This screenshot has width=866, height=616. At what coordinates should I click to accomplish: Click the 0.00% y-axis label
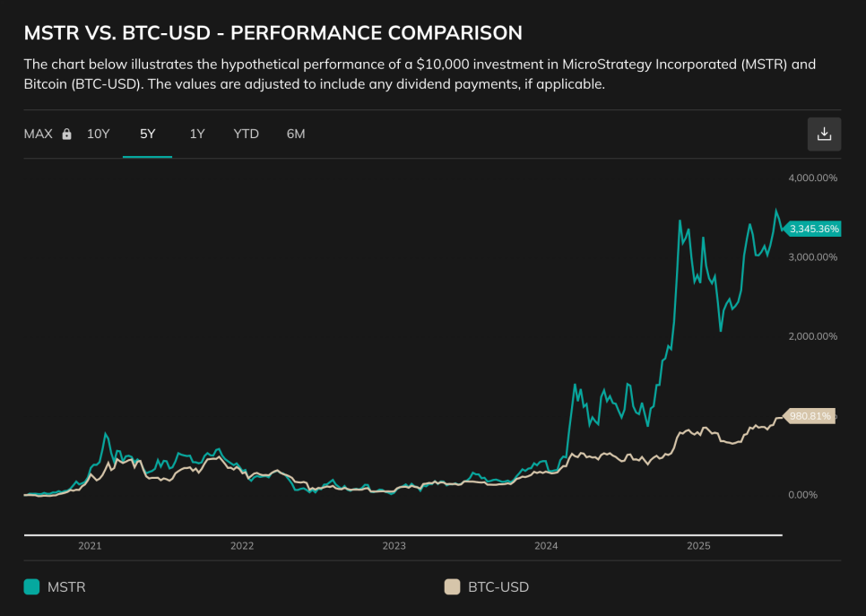[803, 495]
